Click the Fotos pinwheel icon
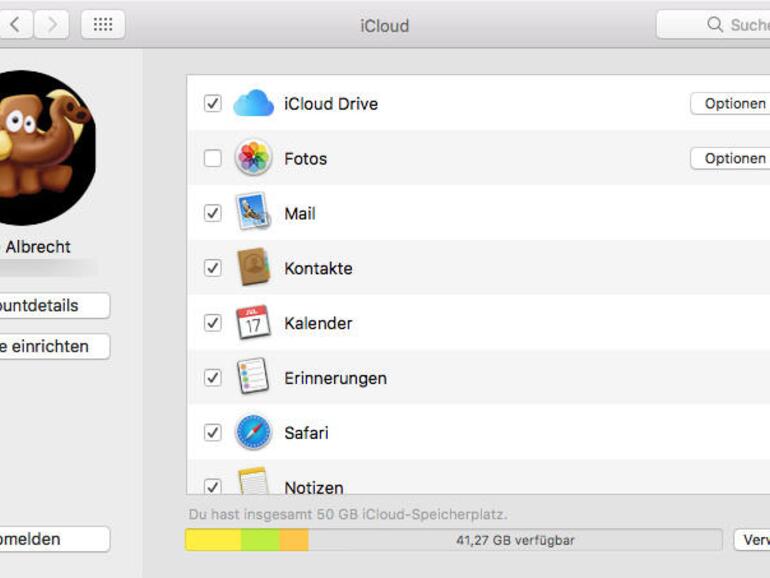770x578 pixels. pyautogui.click(x=253, y=158)
